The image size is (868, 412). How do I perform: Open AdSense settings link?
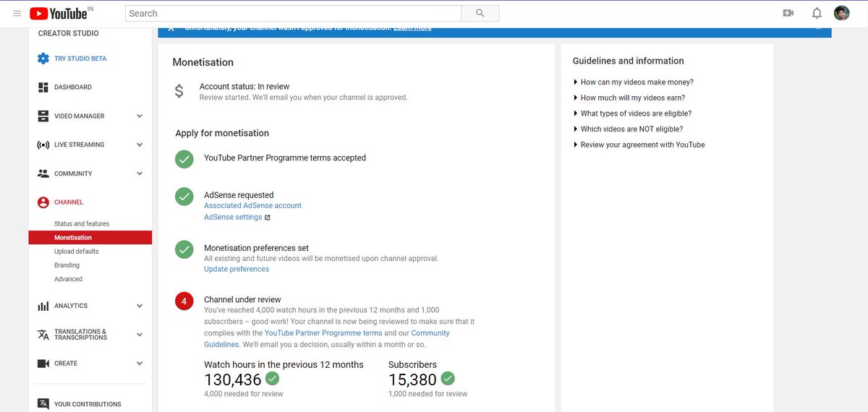(x=233, y=218)
